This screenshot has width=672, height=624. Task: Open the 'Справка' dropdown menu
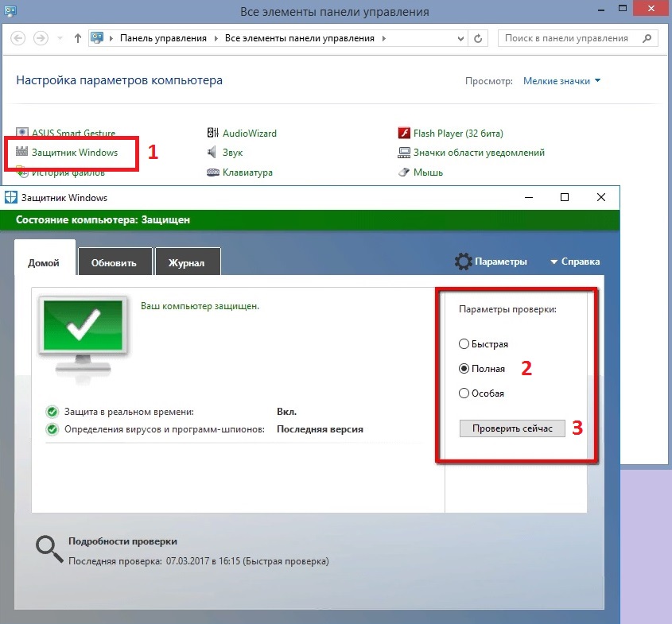[575, 262]
